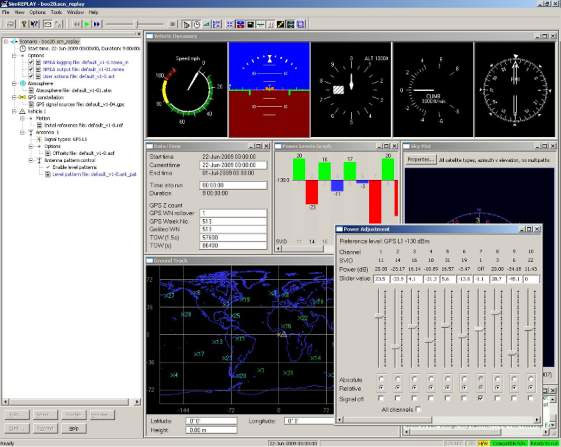Viewport: 561px width, 447px height.
Task: Collapse the GPS constellation tree node
Action: [14, 97]
